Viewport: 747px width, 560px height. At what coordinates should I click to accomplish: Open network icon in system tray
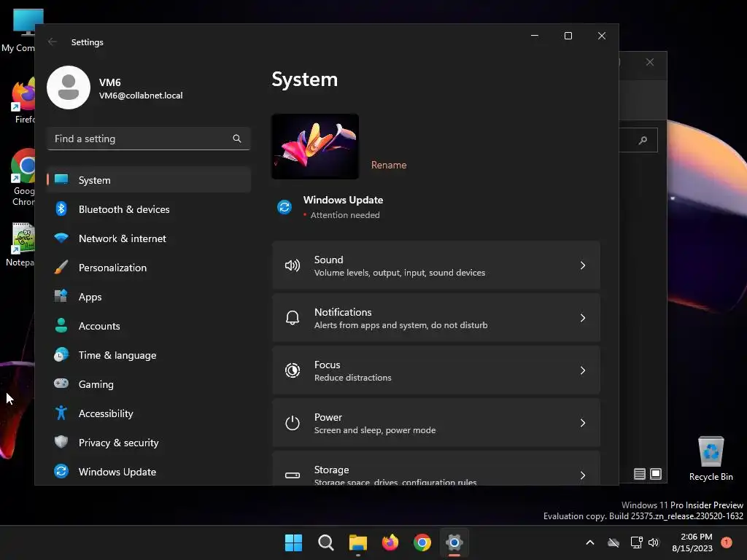coord(636,542)
